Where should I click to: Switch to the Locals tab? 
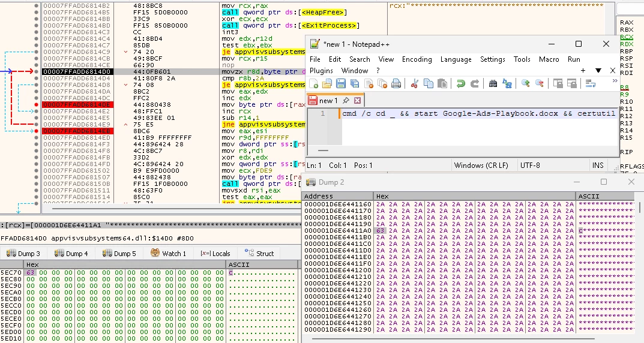tap(215, 253)
